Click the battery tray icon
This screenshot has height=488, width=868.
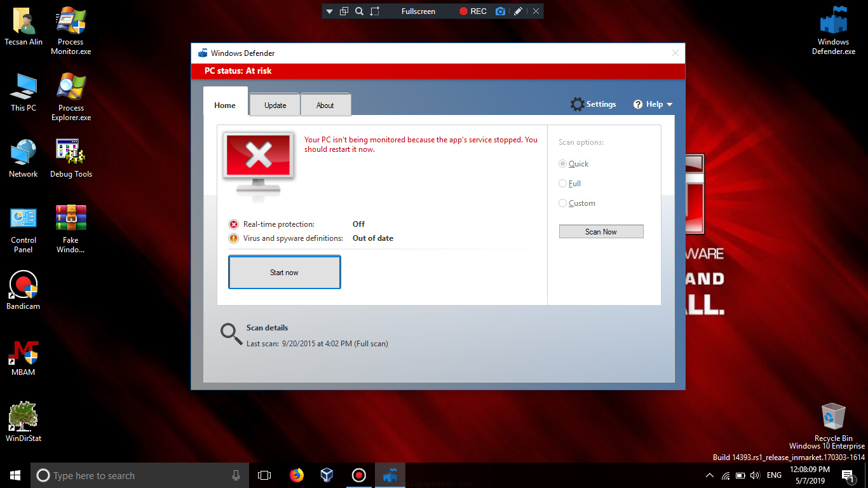(x=740, y=475)
